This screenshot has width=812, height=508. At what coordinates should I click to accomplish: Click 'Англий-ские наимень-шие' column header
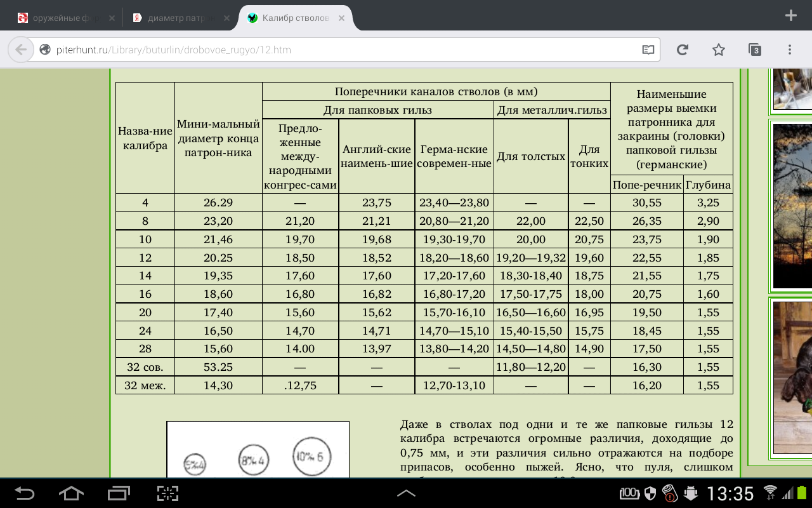[x=377, y=156]
